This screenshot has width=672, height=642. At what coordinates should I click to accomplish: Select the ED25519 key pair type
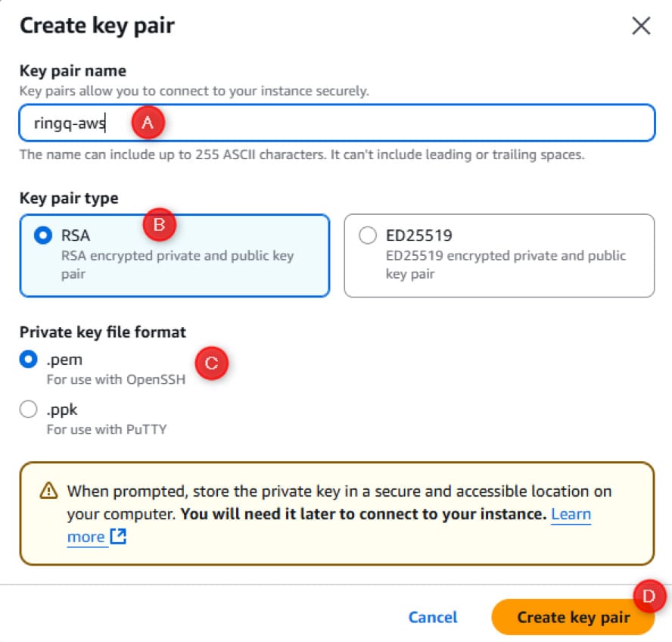point(367,235)
